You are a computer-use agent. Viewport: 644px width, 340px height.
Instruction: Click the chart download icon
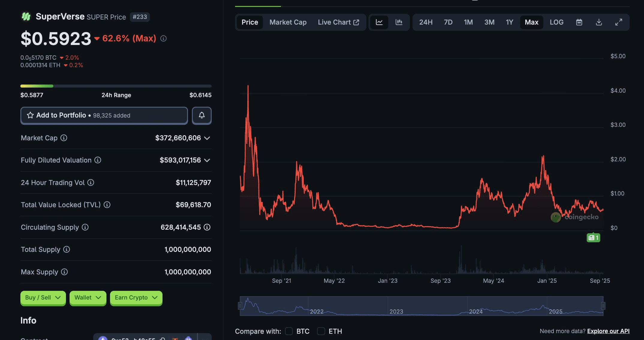click(x=599, y=22)
